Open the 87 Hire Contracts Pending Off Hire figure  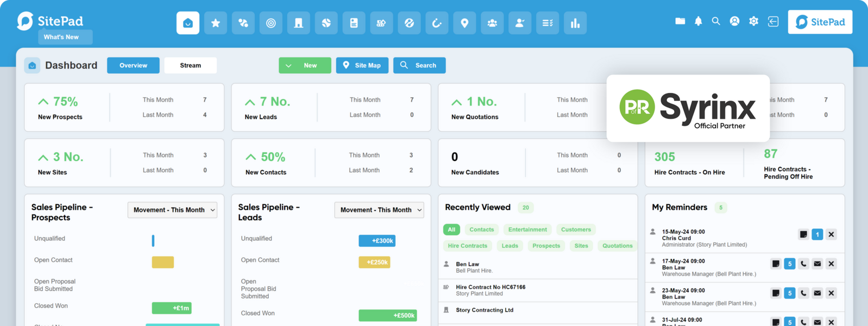tap(770, 154)
